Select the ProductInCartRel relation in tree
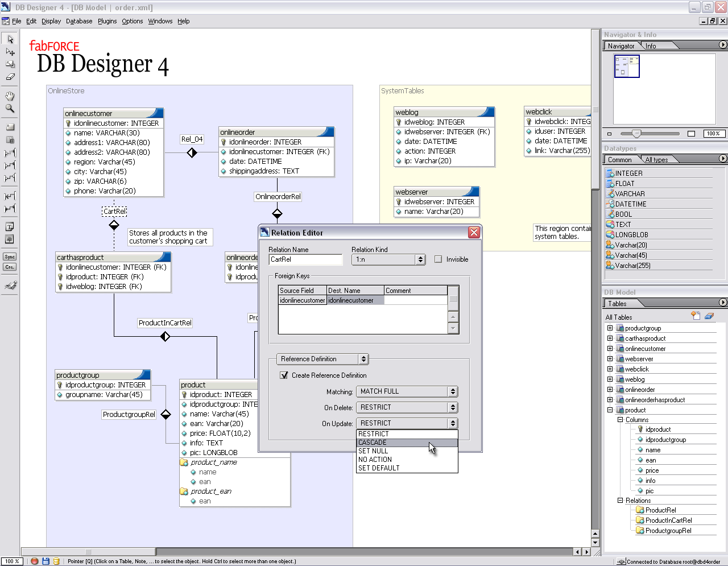This screenshot has width=728, height=566. [x=668, y=520]
